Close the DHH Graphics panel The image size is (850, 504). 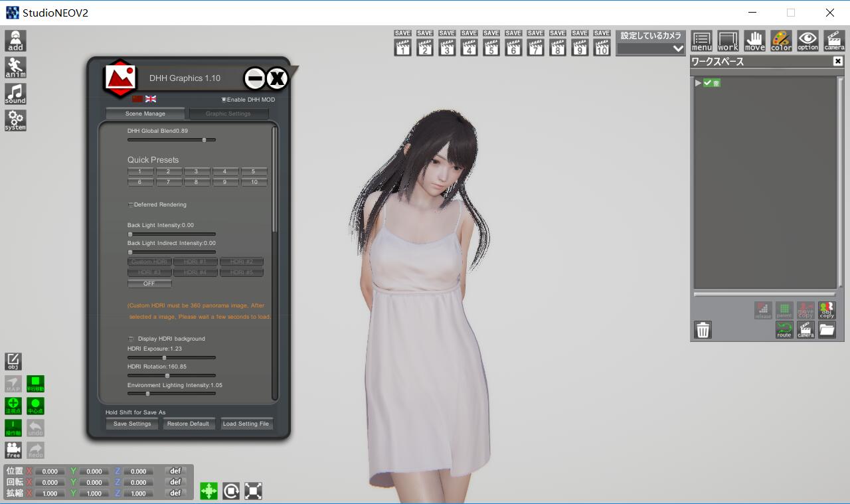[x=277, y=78]
